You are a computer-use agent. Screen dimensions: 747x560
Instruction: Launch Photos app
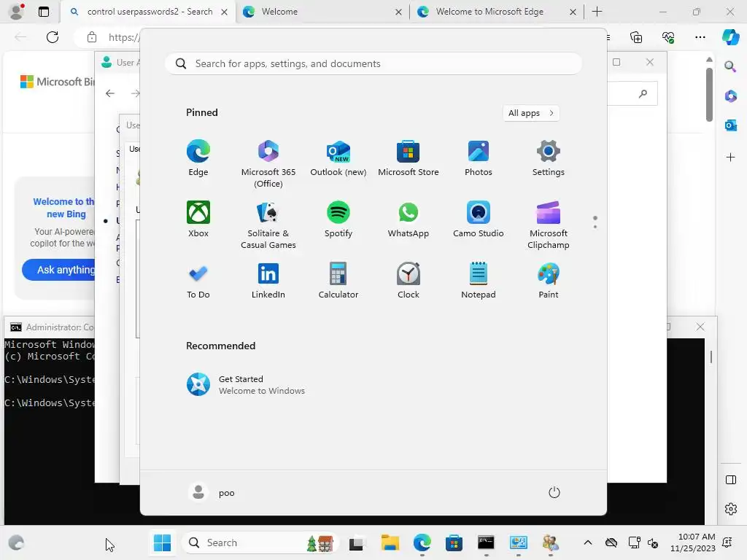[x=479, y=158]
